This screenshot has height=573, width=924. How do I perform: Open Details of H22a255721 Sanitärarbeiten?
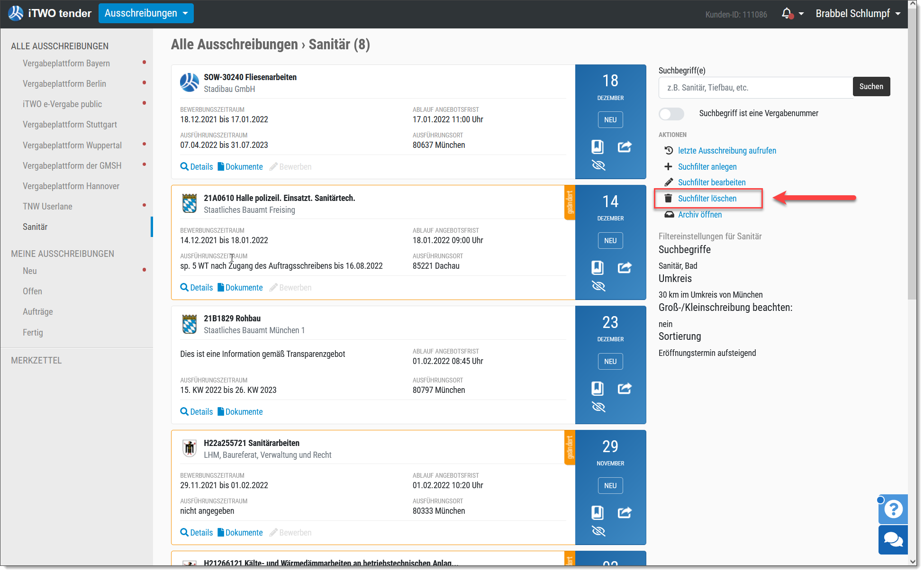click(197, 533)
